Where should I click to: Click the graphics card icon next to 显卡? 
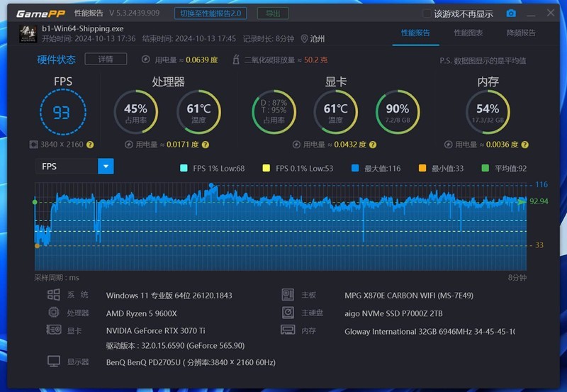(54, 330)
